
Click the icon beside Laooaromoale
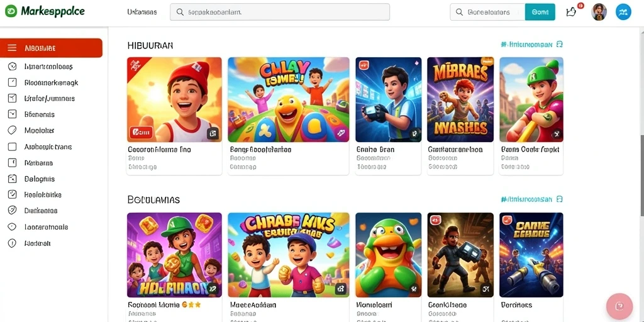[13, 226]
